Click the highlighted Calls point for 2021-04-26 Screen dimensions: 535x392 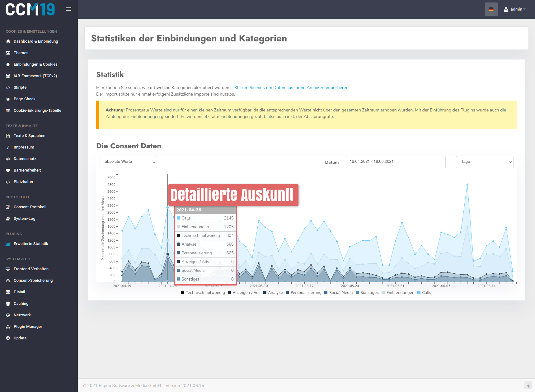[x=167, y=207]
